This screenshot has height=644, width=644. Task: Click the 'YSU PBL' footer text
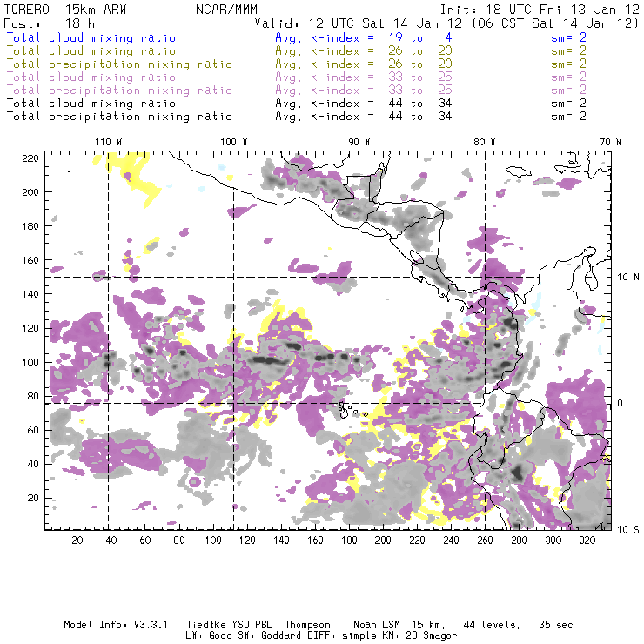(x=252, y=625)
